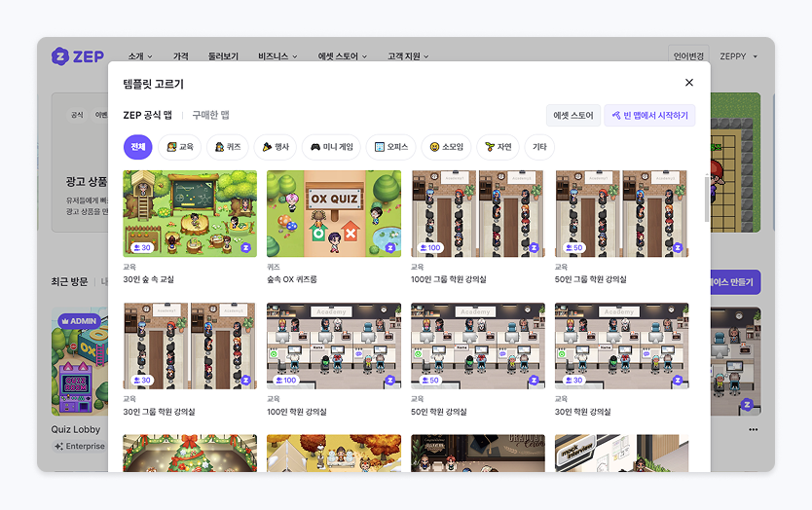The width and height of the screenshot is (812, 510).
Task: Click the 최근 방문 tab on background page
Action: [x=69, y=281]
